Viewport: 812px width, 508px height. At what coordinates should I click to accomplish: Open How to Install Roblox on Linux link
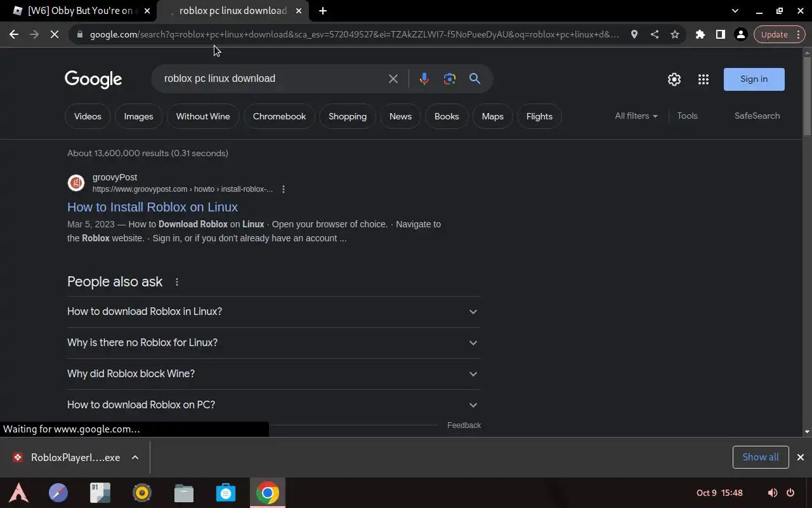tap(152, 207)
